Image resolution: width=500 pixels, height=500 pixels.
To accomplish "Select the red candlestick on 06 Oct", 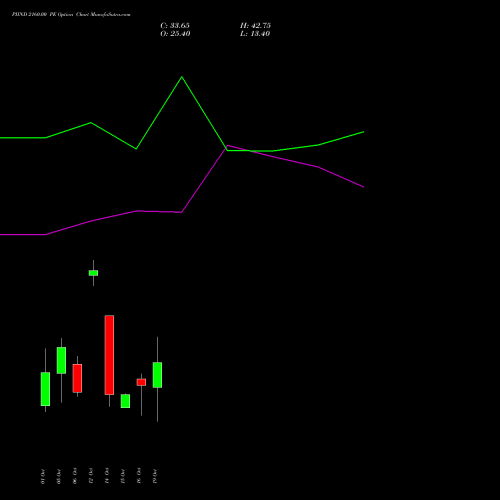I will (x=77, y=378).
